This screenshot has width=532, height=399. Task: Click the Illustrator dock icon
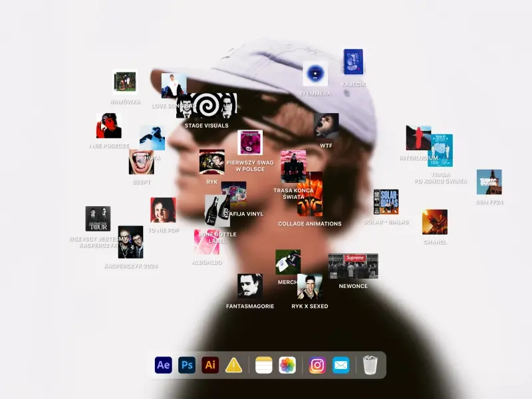tap(210, 365)
